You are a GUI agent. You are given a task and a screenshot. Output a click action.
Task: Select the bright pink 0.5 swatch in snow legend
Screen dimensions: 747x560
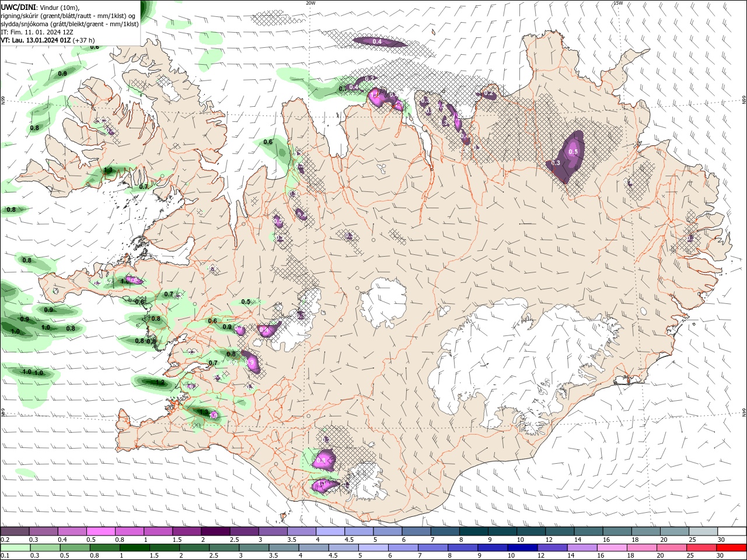pos(101,531)
